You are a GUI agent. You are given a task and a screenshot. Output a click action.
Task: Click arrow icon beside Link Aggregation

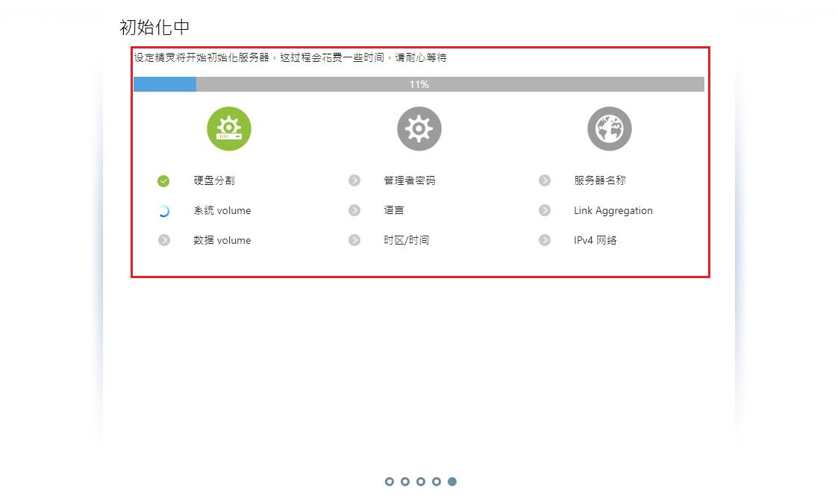coord(544,210)
